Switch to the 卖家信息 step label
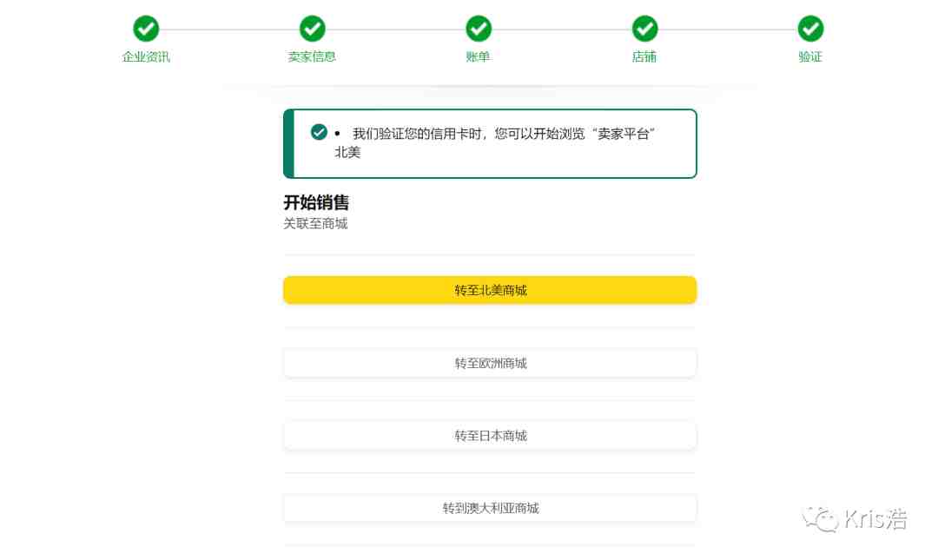Screen dimensions: 938x560 click(x=312, y=56)
